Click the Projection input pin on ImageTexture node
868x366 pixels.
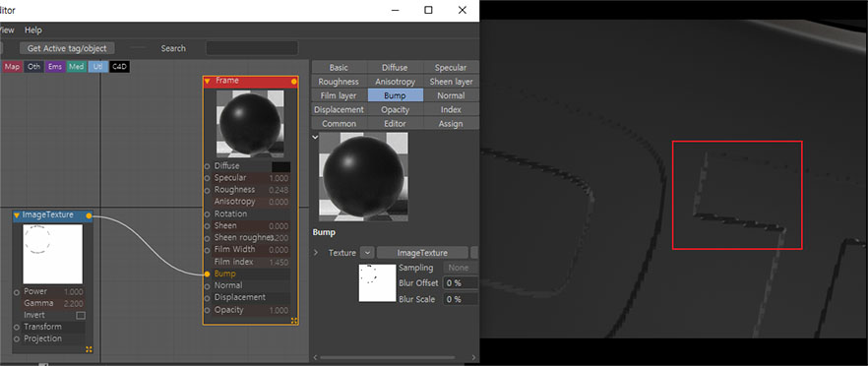coord(17,338)
